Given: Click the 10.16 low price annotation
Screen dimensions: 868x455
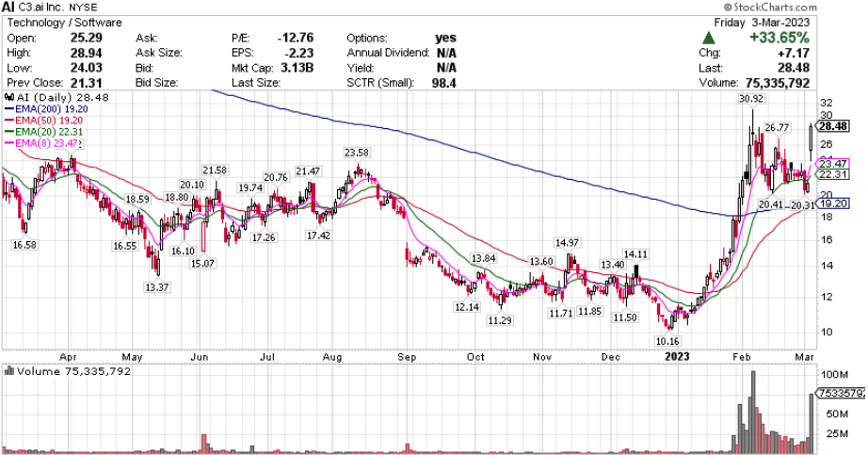Looking at the screenshot, I should pos(667,341).
